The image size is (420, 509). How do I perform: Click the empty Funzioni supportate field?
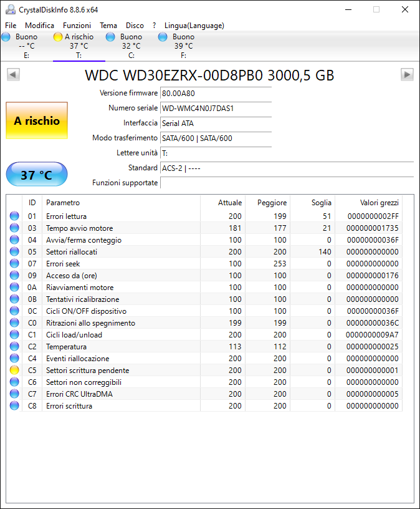pyautogui.click(x=287, y=183)
